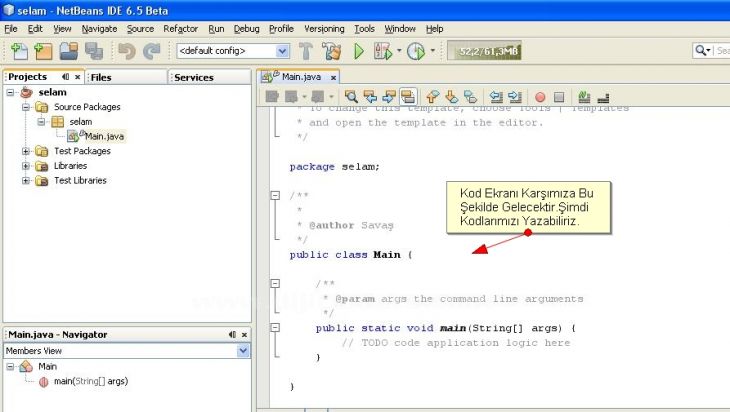Screen dimensions: 730x412
Task: Click the Previous Bookmark up-arrow icon
Action: pyautogui.click(x=433, y=97)
